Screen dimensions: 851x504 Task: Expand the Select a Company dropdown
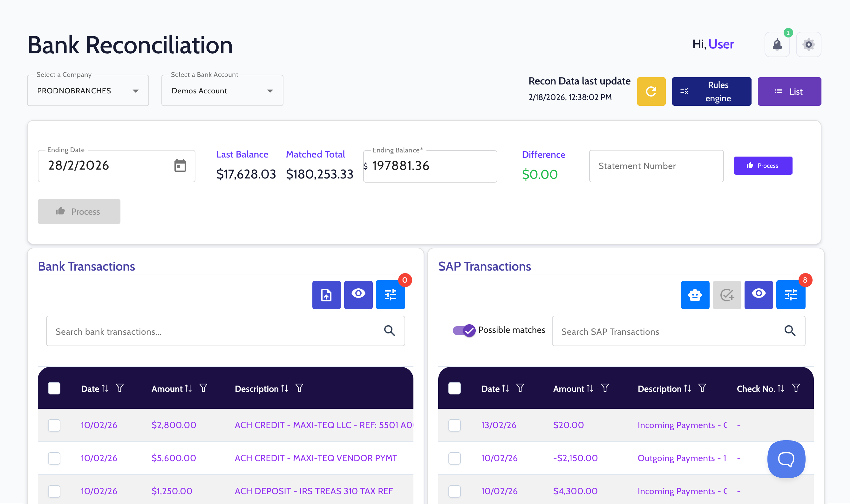[x=88, y=91]
